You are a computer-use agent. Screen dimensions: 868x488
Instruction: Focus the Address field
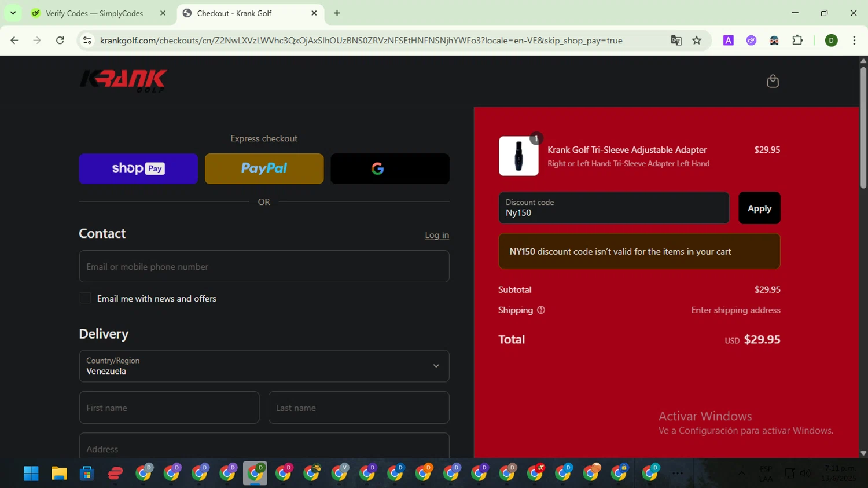(x=264, y=446)
